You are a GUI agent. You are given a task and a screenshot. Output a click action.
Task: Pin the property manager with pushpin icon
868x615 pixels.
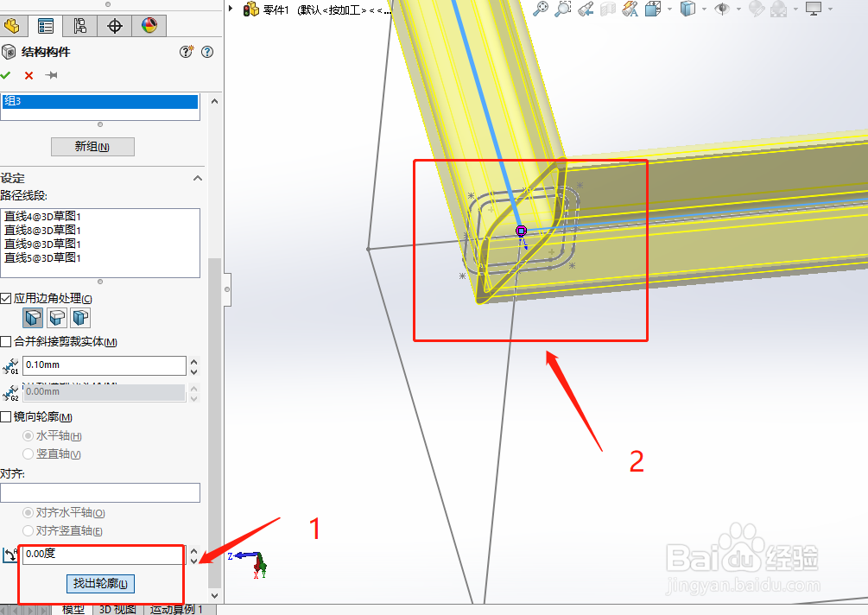pos(52,75)
